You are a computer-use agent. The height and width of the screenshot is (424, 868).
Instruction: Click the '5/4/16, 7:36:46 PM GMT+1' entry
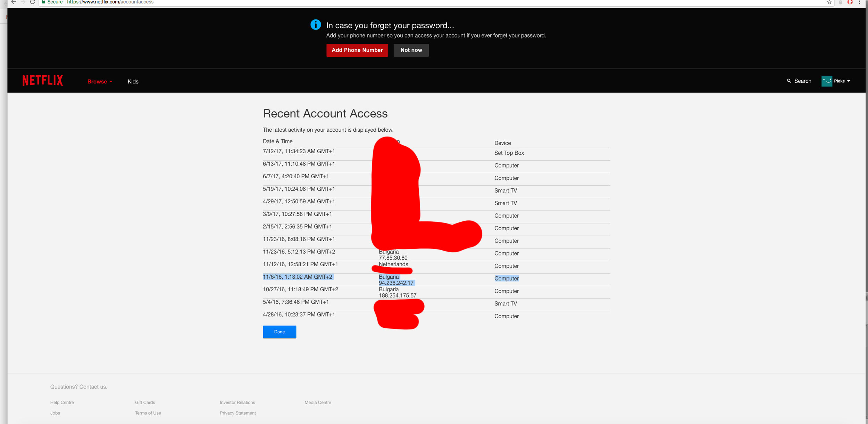(296, 302)
